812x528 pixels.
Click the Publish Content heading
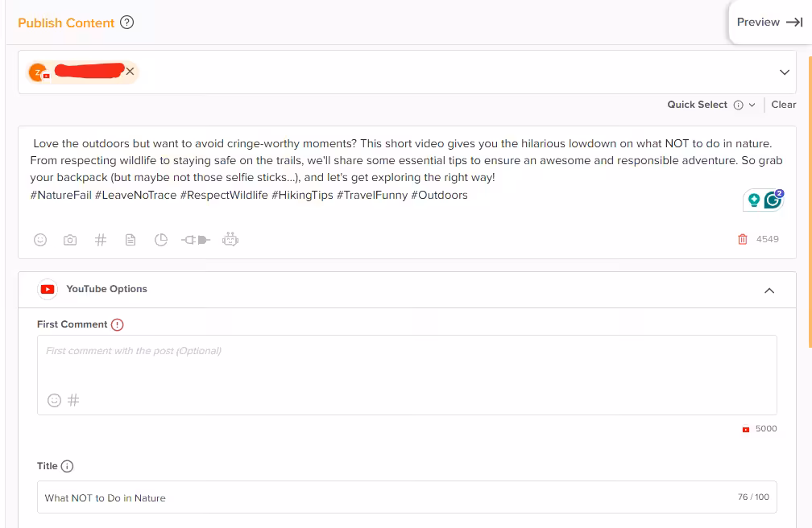pyautogui.click(x=66, y=23)
